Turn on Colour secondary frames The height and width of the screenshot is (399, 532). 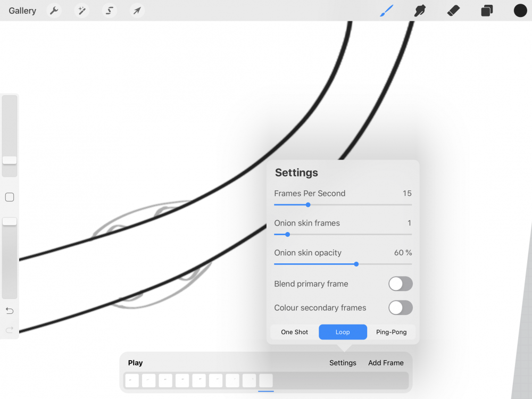(400, 307)
